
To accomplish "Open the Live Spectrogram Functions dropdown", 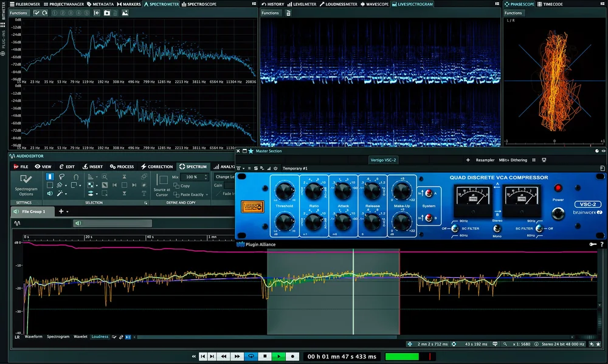I will coord(270,13).
